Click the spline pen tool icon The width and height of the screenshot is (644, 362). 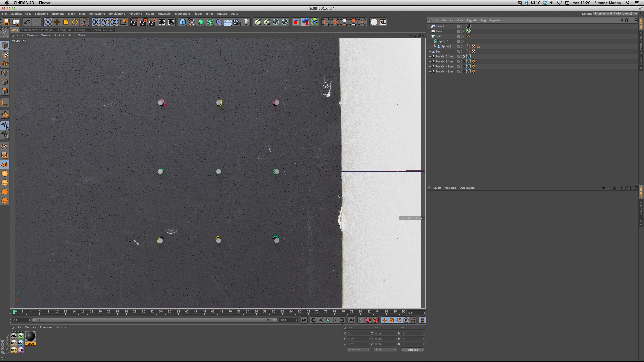click(x=191, y=22)
